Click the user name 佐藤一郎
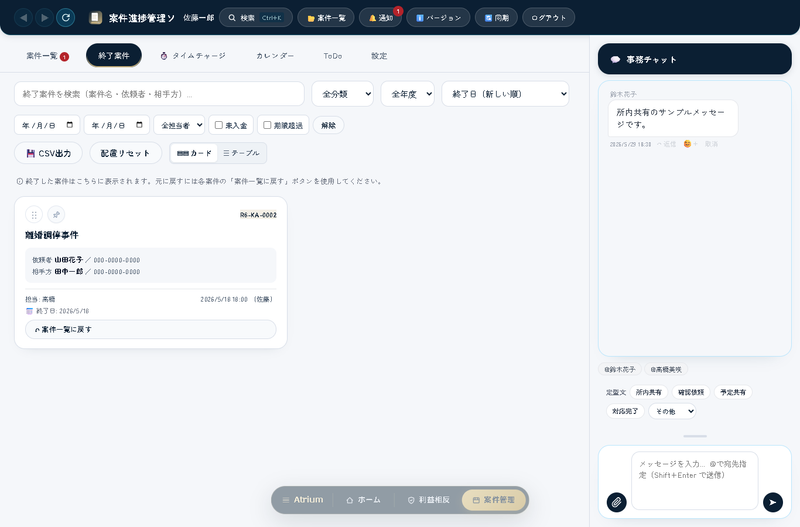This screenshot has width=800, height=527. 198,18
